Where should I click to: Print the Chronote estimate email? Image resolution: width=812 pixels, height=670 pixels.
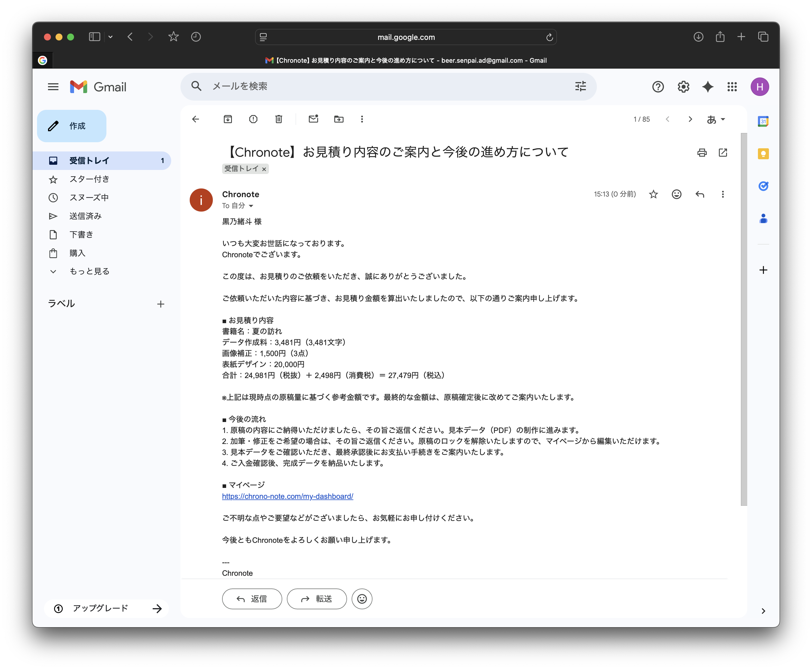tap(702, 152)
